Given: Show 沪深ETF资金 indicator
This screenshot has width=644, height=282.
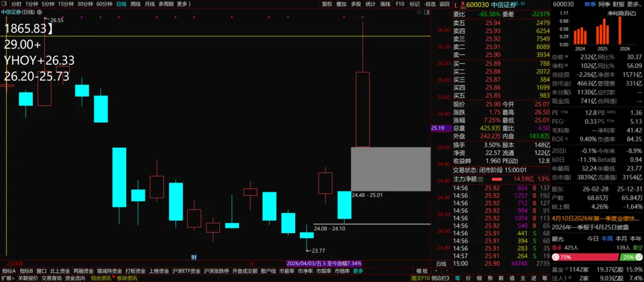Looking at the screenshot, I should [x=187, y=271].
